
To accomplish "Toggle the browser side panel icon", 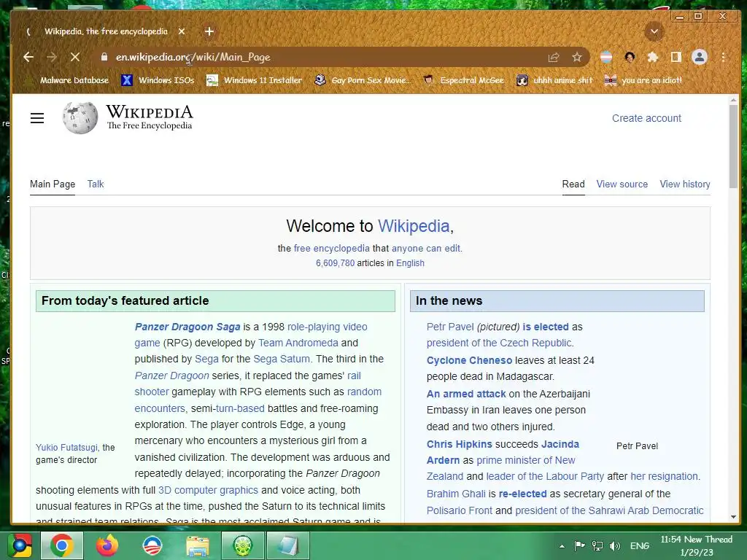I will (676, 57).
